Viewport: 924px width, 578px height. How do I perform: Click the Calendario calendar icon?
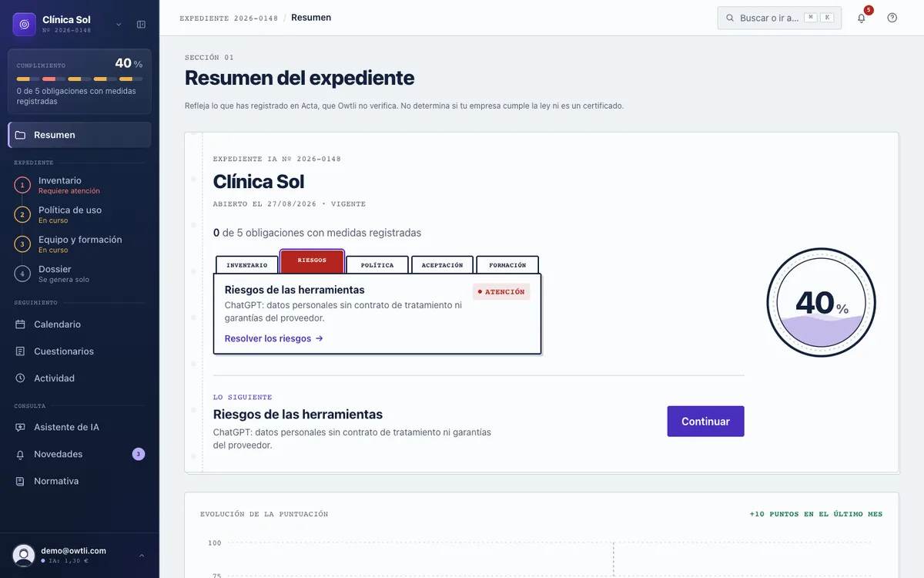click(x=21, y=324)
